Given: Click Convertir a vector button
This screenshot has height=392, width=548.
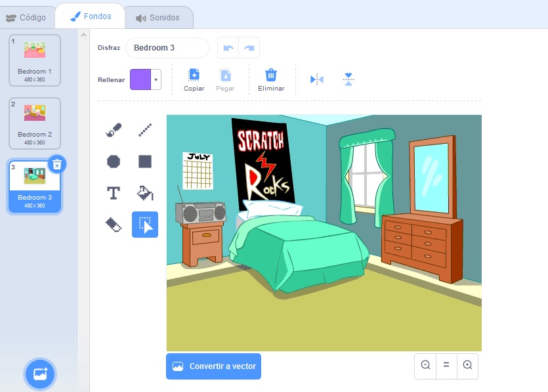Looking at the screenshot, I should [x=213, y=366].
